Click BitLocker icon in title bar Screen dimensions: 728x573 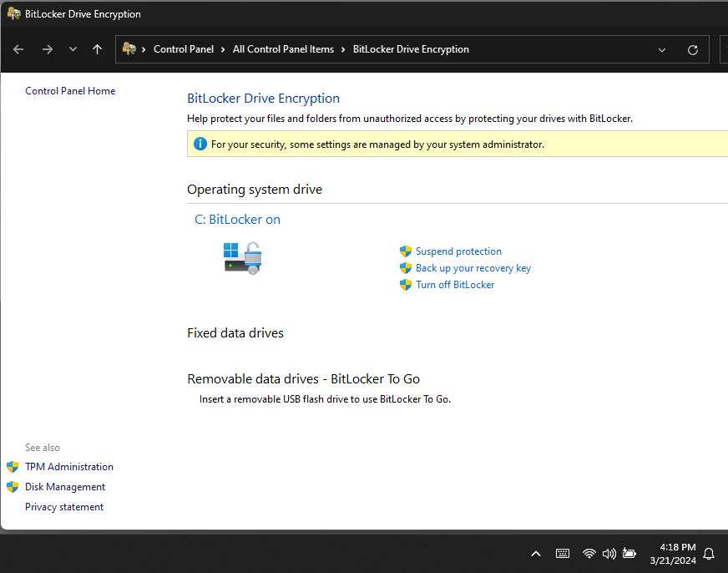pyautogui.click(x=14, y=13)
